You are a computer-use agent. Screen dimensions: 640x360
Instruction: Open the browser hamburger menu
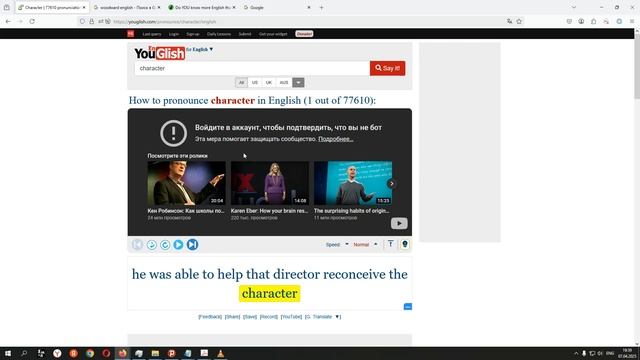(x=631, y=21)
